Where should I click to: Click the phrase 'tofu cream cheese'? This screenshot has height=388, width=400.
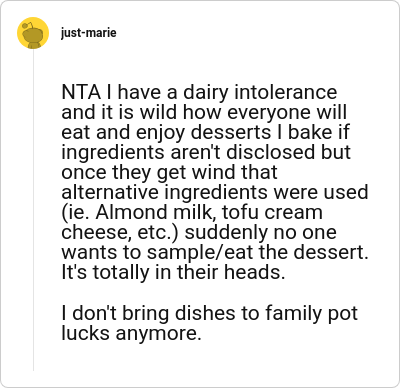[192, 222]
